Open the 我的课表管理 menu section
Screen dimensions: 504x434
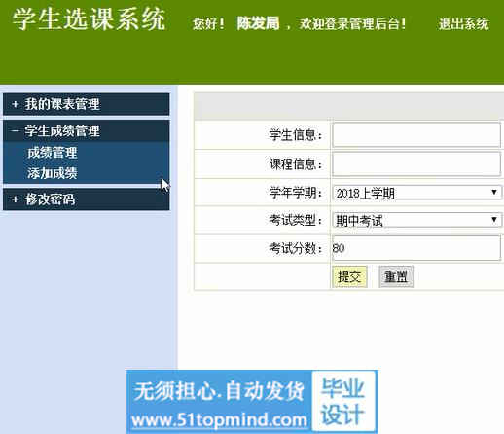pos(87,104)
